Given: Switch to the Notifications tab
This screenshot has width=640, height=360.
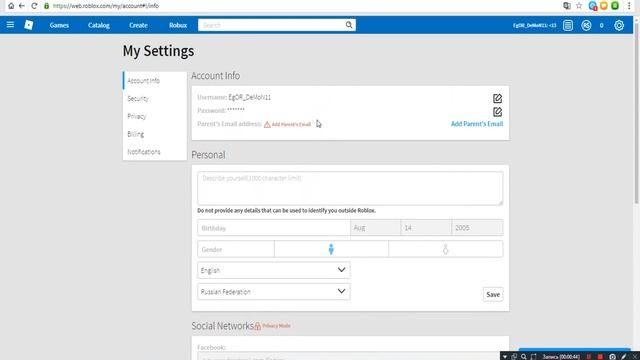Looking at the screenshot, I should pyautogui.click(x=155, y=152).
